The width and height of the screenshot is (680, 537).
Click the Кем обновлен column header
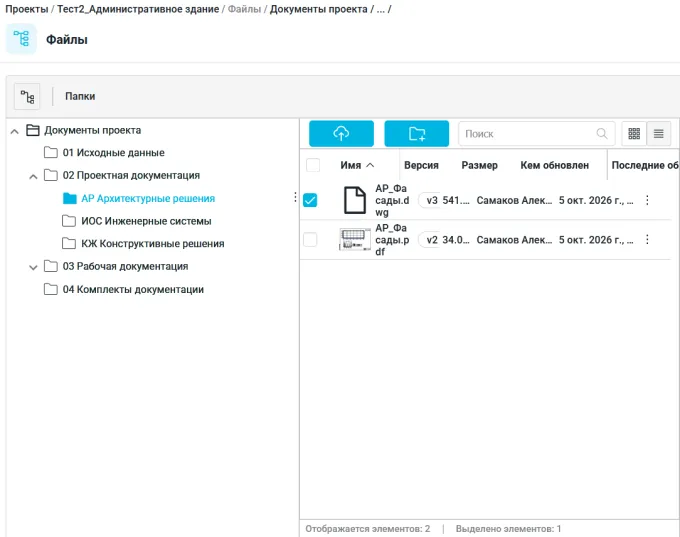pos(555,165)
